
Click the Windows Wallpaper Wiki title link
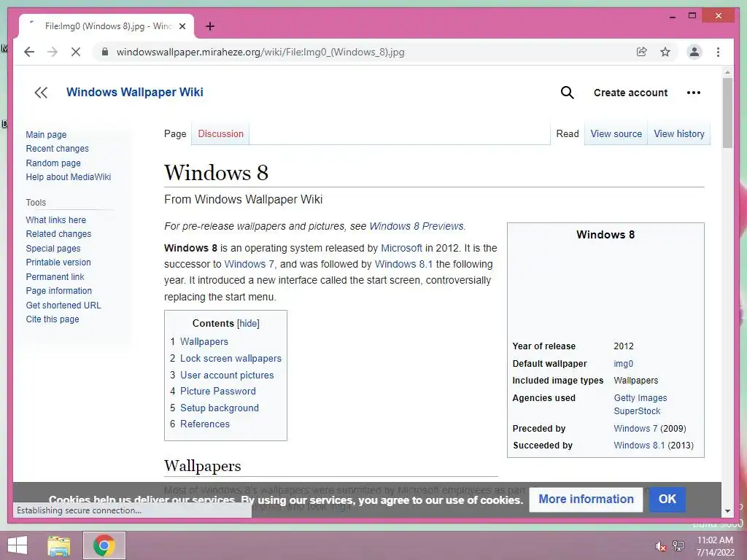135,93
